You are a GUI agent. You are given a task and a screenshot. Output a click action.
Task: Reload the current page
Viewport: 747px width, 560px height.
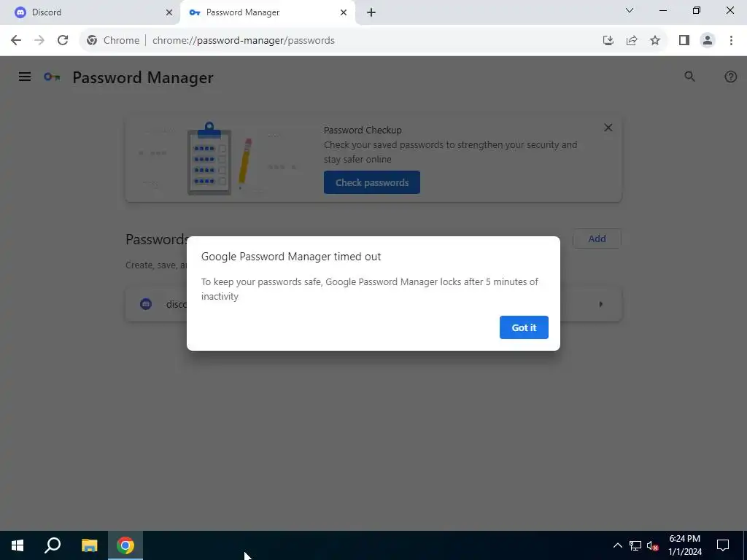click(x=63, y=41)
